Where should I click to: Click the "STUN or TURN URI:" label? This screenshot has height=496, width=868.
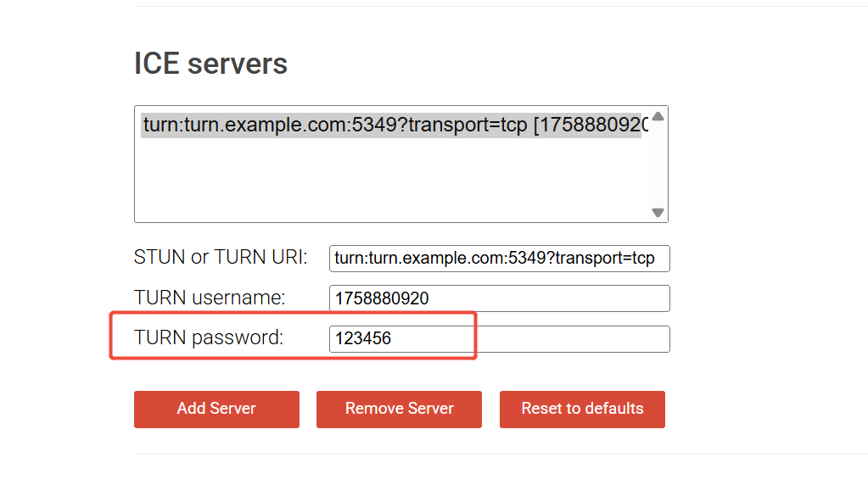(221, 257)
